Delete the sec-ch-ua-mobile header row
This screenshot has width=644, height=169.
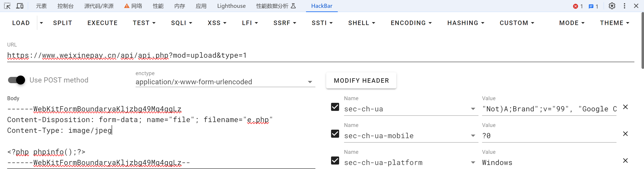pos(625,134)
